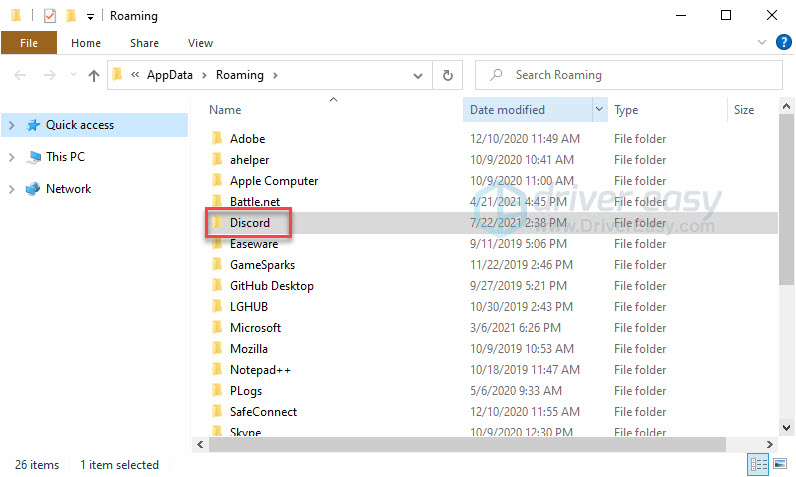Click AppData in the address bar
This screenshot has height=477, width=796.
170,75
